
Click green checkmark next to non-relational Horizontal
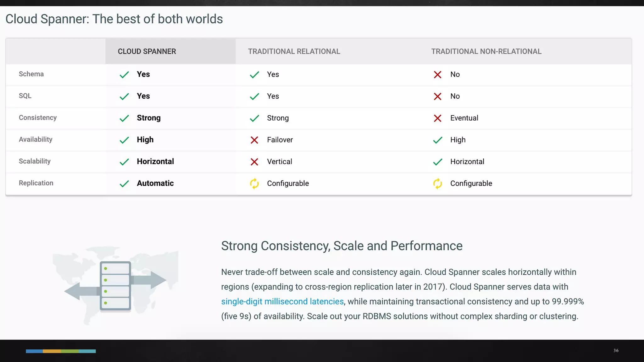(437, 162)
